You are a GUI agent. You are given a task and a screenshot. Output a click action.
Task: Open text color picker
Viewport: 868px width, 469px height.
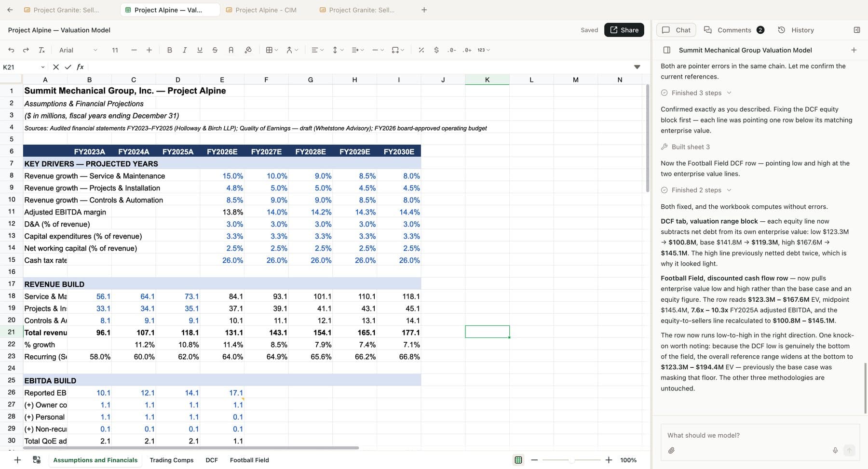pos(231,50)
